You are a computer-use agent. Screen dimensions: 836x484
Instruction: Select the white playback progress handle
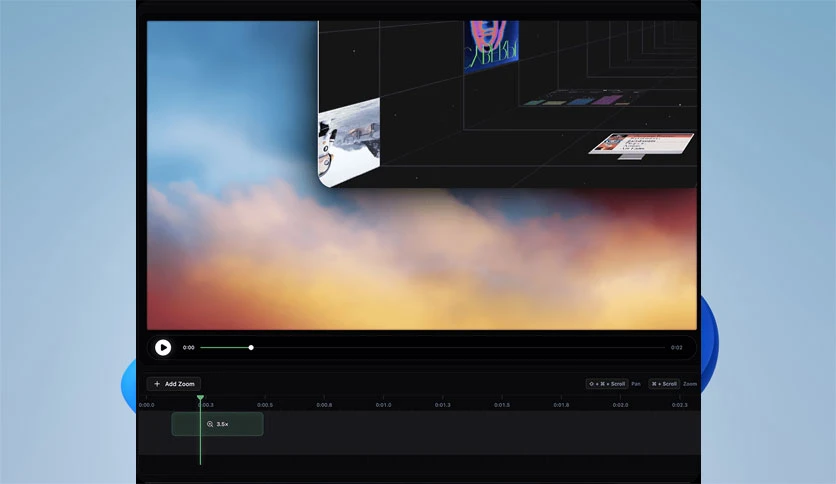pyautogui.click(x=251, y=348)
